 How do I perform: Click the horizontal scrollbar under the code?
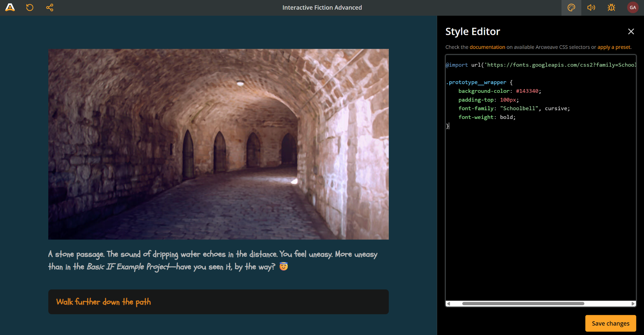pyautogui.click(x=523, y=304)
